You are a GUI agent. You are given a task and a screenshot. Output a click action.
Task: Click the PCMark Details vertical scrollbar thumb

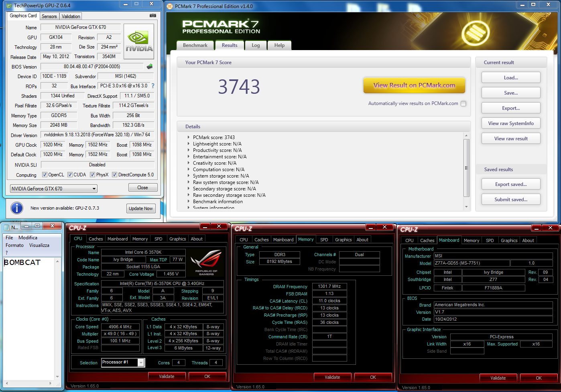[x=466, y=168]
